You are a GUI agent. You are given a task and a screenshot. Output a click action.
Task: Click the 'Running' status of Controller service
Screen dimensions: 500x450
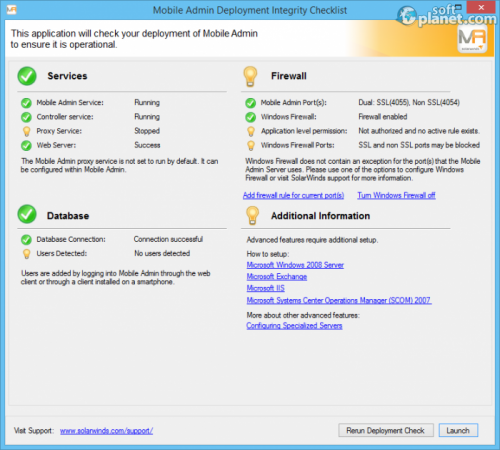pos(147,117)
